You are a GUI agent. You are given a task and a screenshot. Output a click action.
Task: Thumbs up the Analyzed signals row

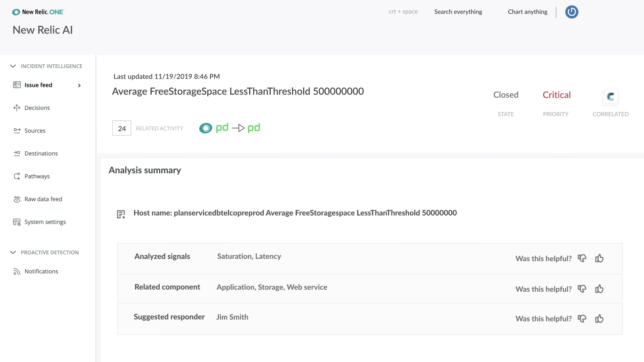599,258
